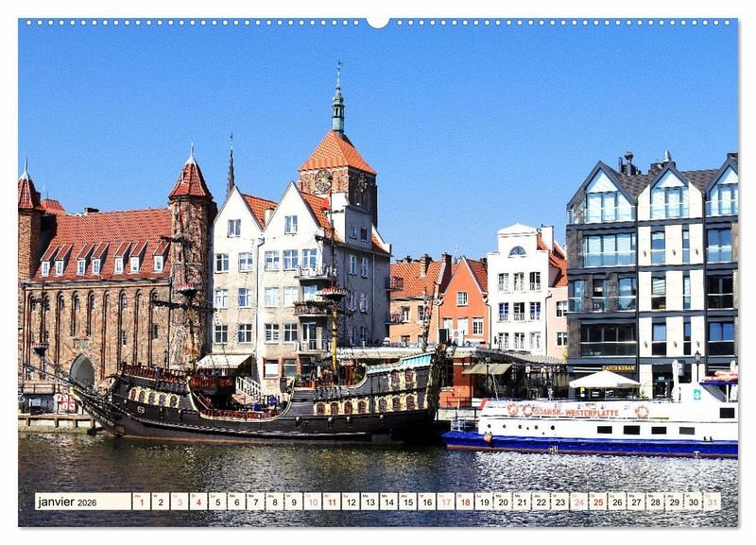Select day 22 in the calendar strip
The width and height of the screenshot is (756, 545).
541,502
